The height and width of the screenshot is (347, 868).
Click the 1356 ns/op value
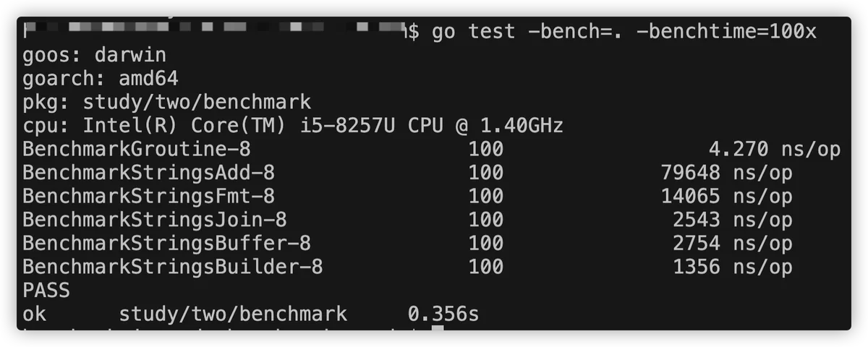[733, 267]
